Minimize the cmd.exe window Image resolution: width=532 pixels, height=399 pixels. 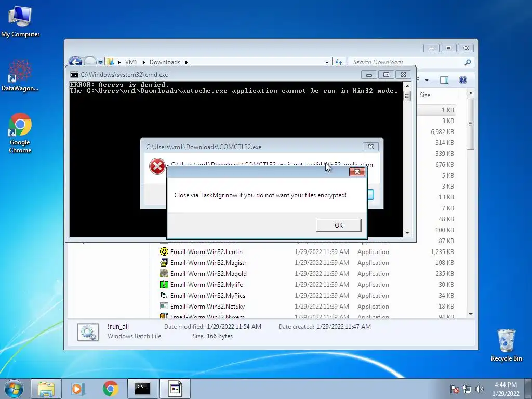(x=369, y=75)
